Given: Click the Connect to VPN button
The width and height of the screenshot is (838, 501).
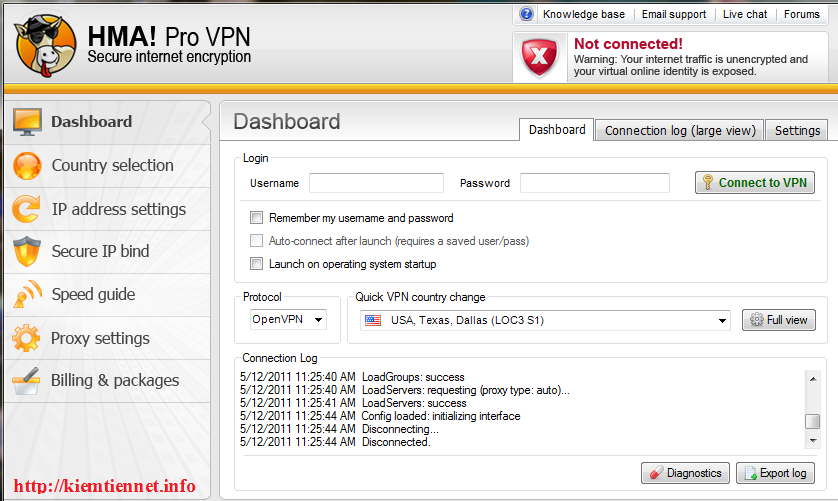Looking at the screenshot, I should (x=755, y=182).
